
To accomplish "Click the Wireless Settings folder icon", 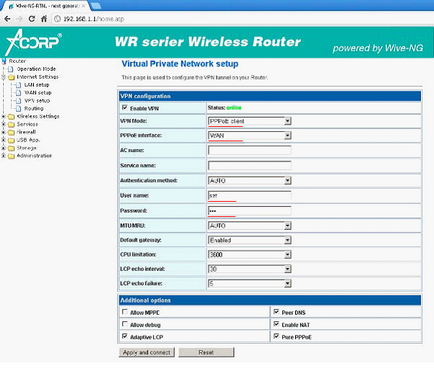I will (x=11, y=116).
